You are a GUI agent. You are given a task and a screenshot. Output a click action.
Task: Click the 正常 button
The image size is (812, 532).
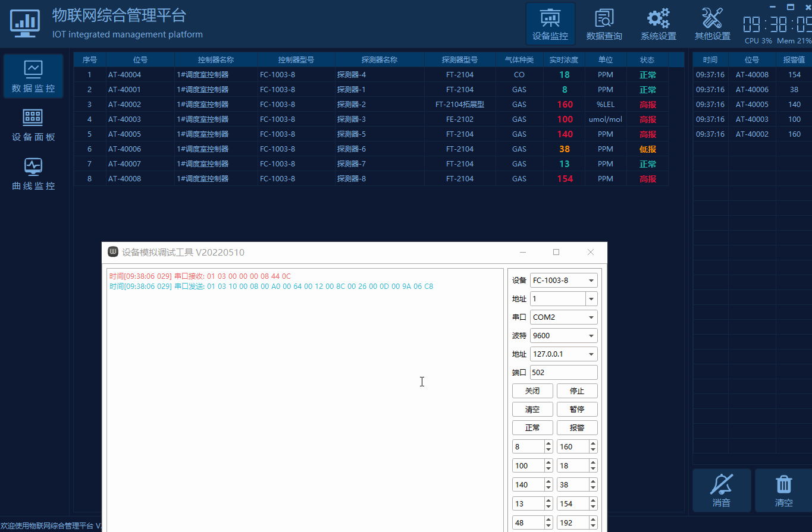[532, 428]
